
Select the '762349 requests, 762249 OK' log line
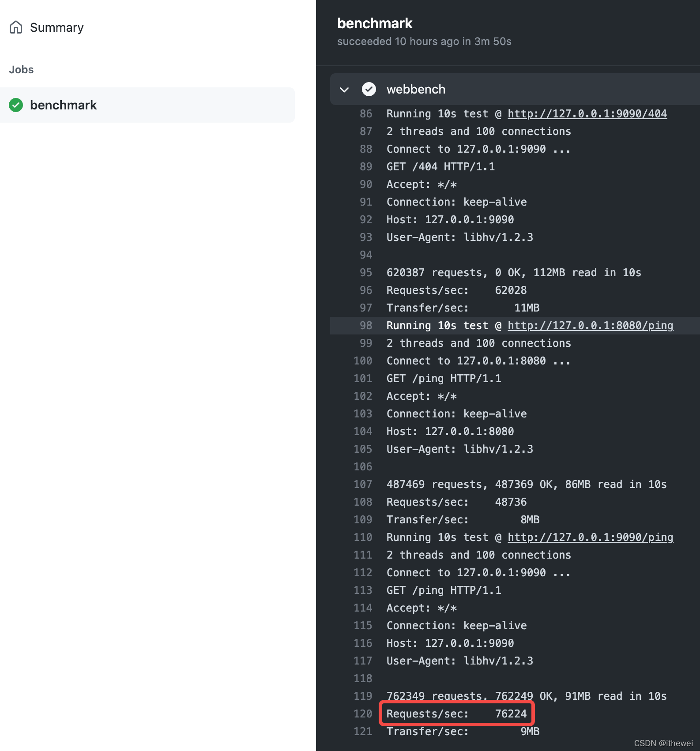pyautogui.click(x=527, y=696)
